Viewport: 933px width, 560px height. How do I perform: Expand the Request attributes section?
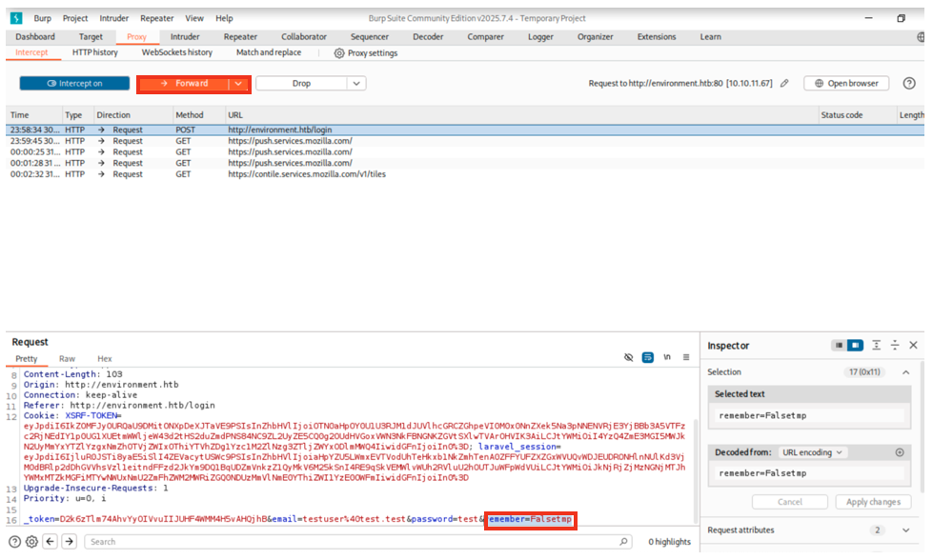905,530
